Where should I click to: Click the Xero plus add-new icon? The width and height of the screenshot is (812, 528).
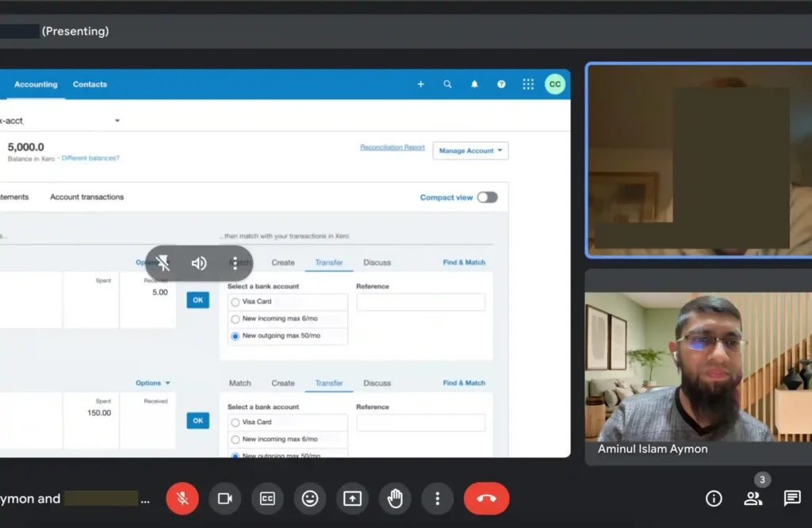420,84
